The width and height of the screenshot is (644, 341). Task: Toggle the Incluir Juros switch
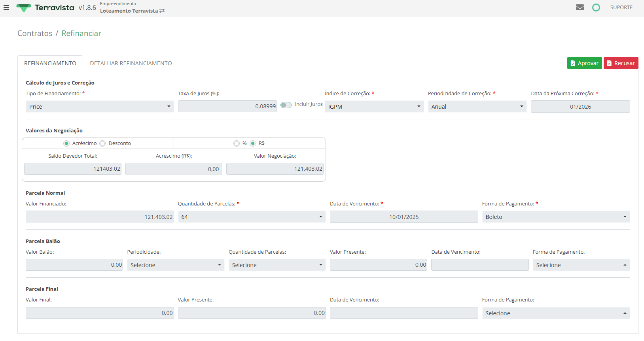[x=286, y=105]
